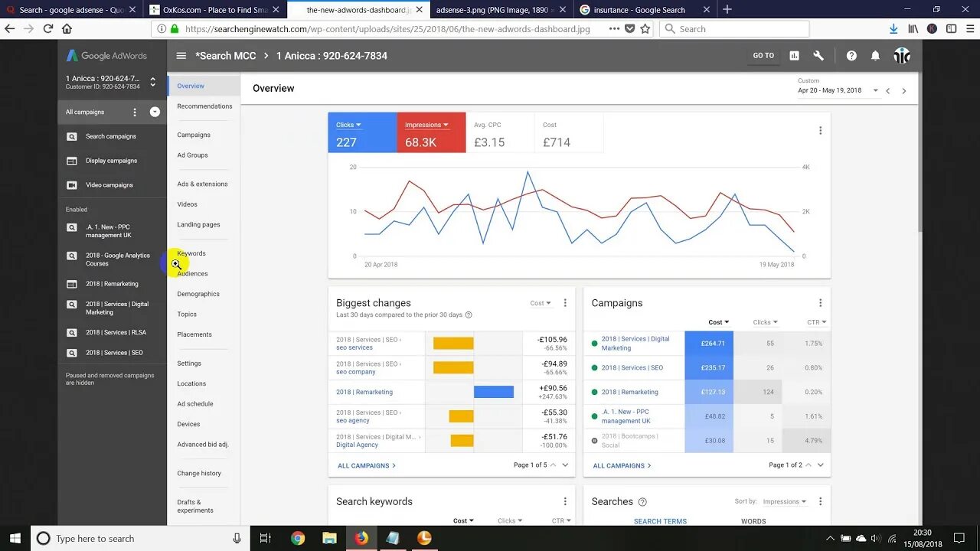Select Search campaigns in left sidebar
This screenshot has height=551, width=980.
(x=111, y=136)
